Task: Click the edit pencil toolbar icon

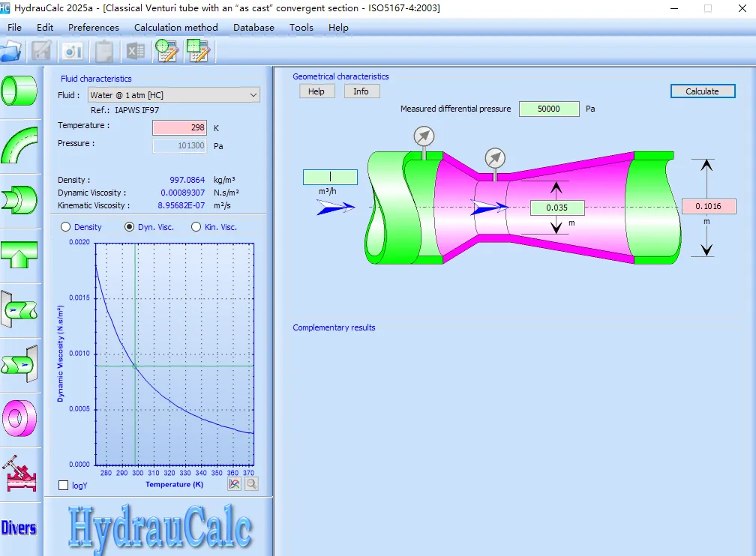Action: [41, 51]
